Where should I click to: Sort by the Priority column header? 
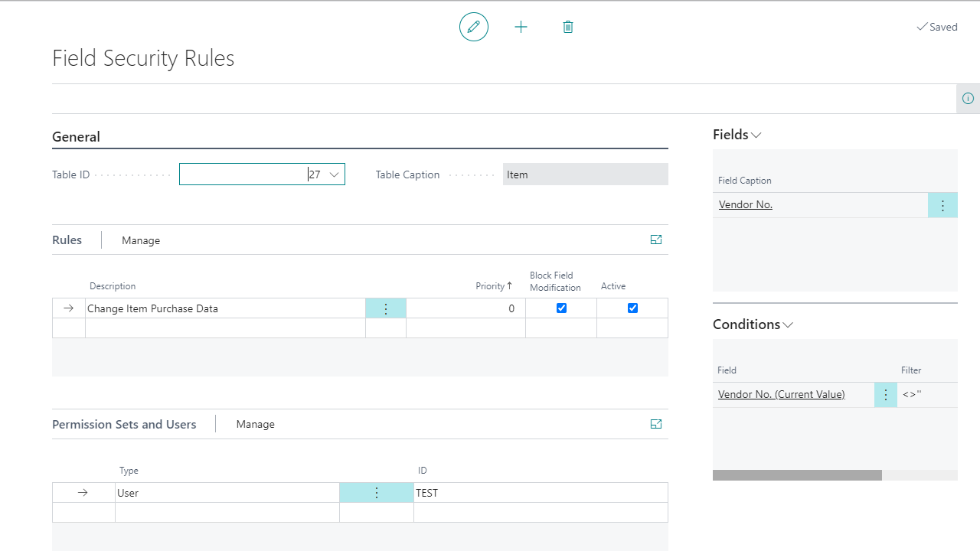[494, 286]
